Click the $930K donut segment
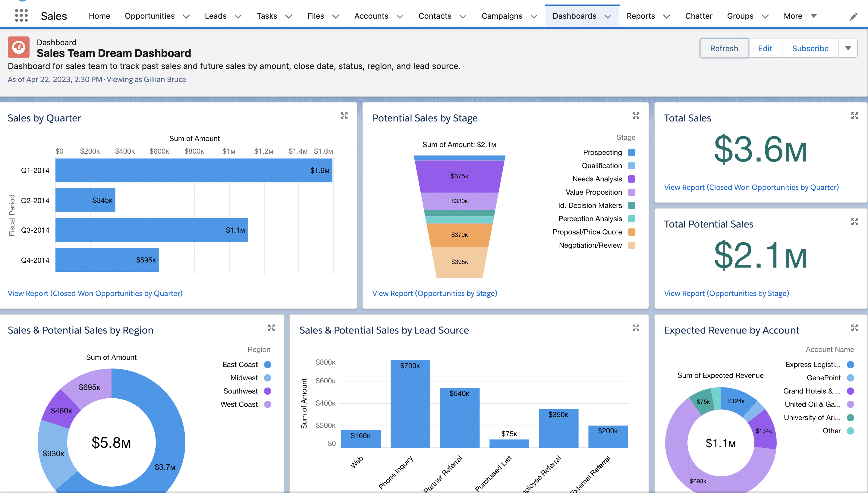 [53, 453]
